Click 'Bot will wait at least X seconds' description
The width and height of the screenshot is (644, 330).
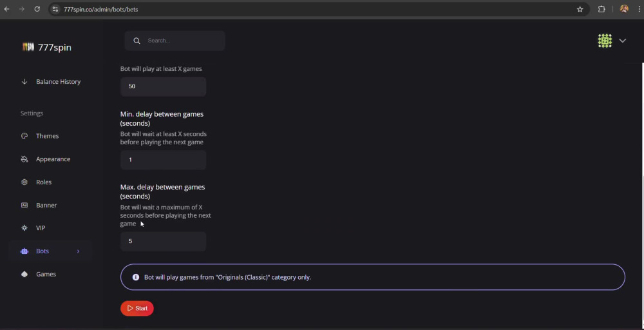[x=164, y=138]
